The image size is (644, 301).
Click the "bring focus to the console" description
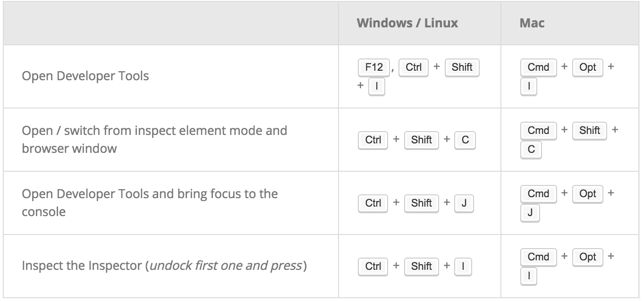pyautogui.click(x=150, y=202)
